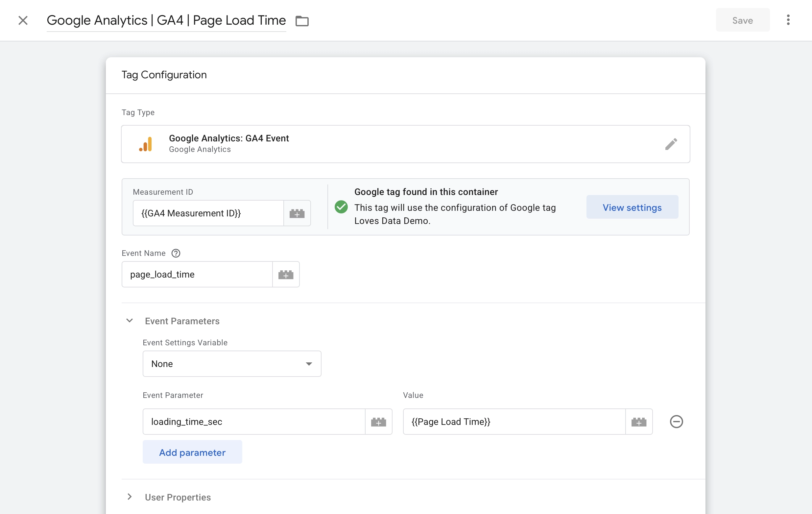Click the 'Google tag found in this container' text
The height and width of the screenshot is (514, 812).
[426, 192]
